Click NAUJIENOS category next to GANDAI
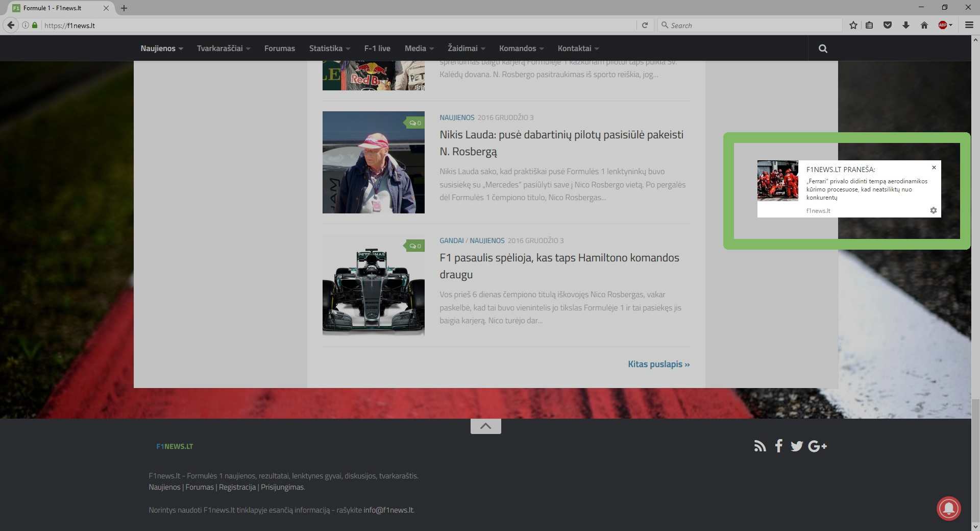 (x=487, y=240)
